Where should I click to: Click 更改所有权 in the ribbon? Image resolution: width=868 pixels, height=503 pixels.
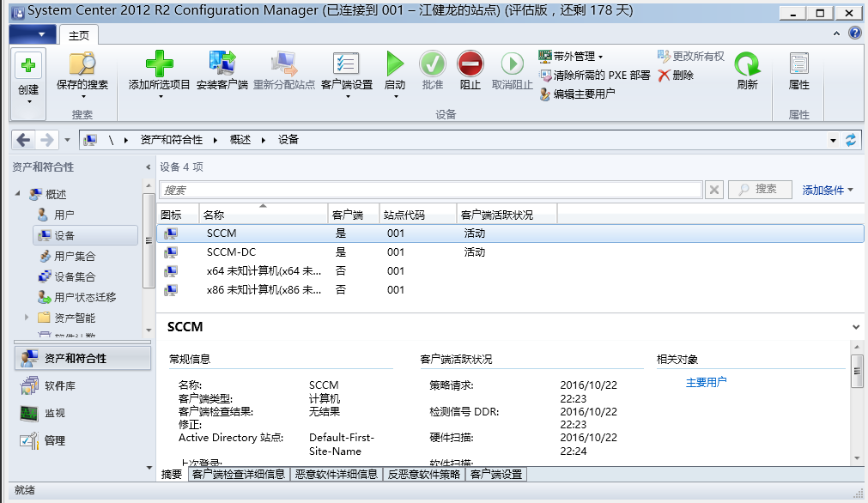[691, 56]
